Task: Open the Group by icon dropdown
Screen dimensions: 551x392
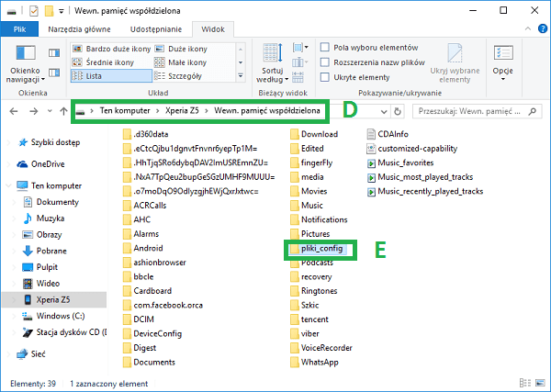Action: pos(300,47)
